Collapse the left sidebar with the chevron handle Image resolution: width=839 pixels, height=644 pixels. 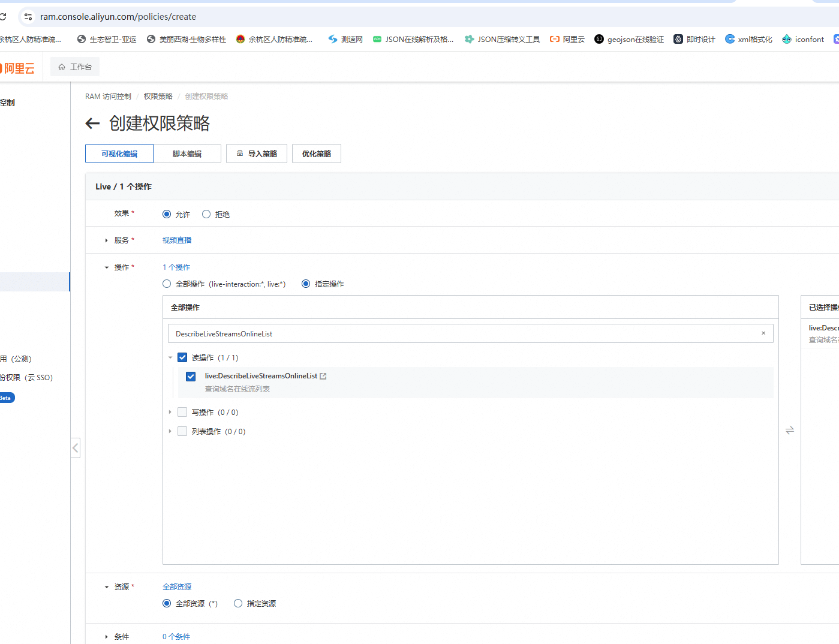tap(75, 448)
